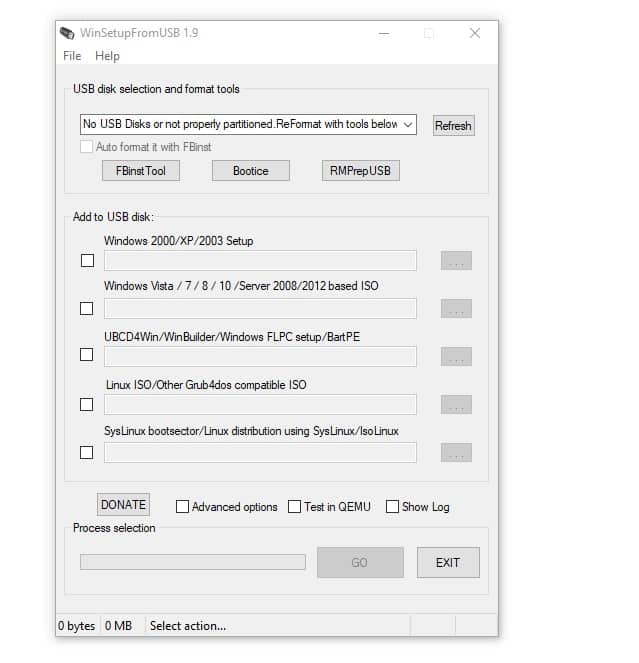Toggle SysLinux bootsector checkbox
Image resolution: width=639 pixels, height=663 pixels.
[x=87, y=452]
